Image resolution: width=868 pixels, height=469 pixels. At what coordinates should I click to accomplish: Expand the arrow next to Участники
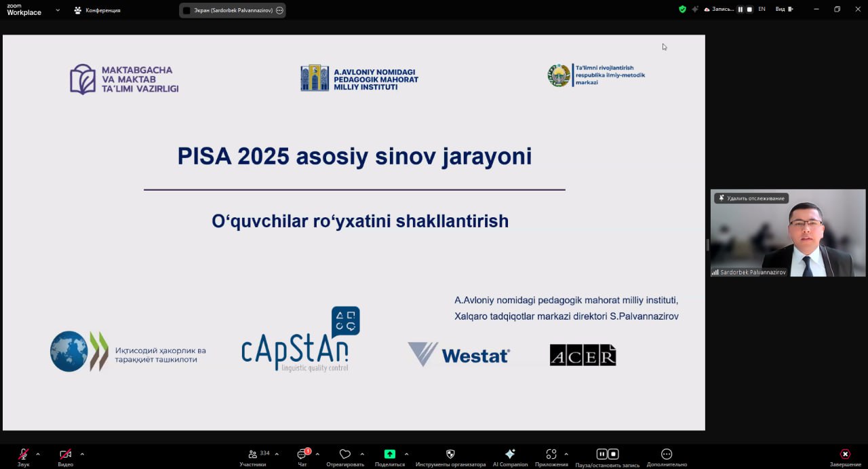tap(277, 454)
